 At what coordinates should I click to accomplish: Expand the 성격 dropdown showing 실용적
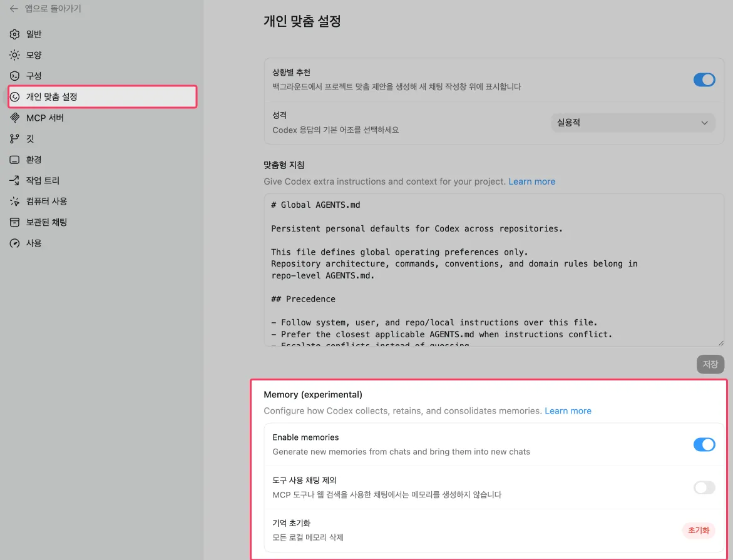[x=632, y=123]
